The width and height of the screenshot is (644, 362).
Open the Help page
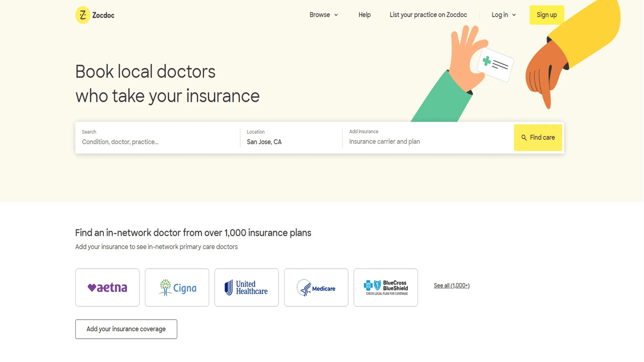(364, 15)
